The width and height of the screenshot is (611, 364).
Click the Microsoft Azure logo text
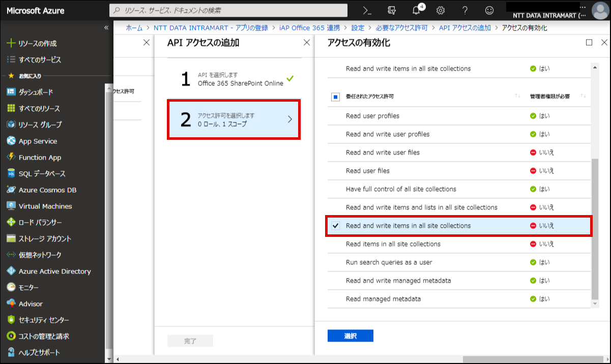pos(36,10)
